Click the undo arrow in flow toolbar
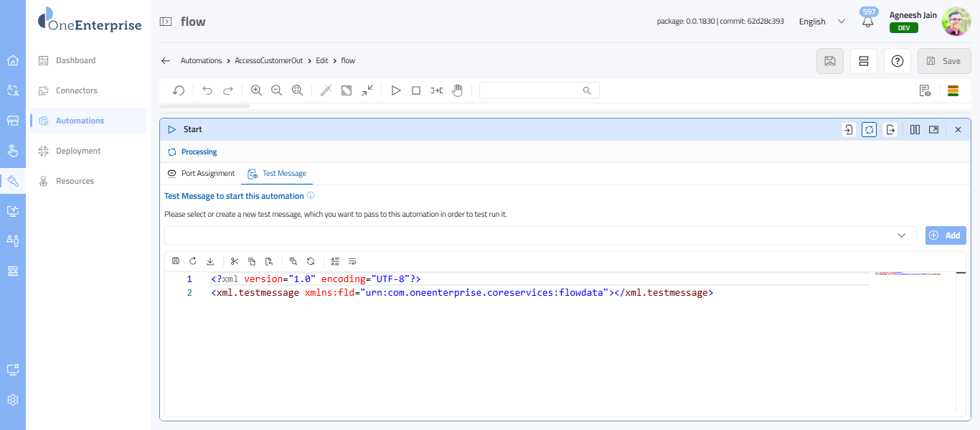Viewport: 980px width, 430px height. pos(207,90)
